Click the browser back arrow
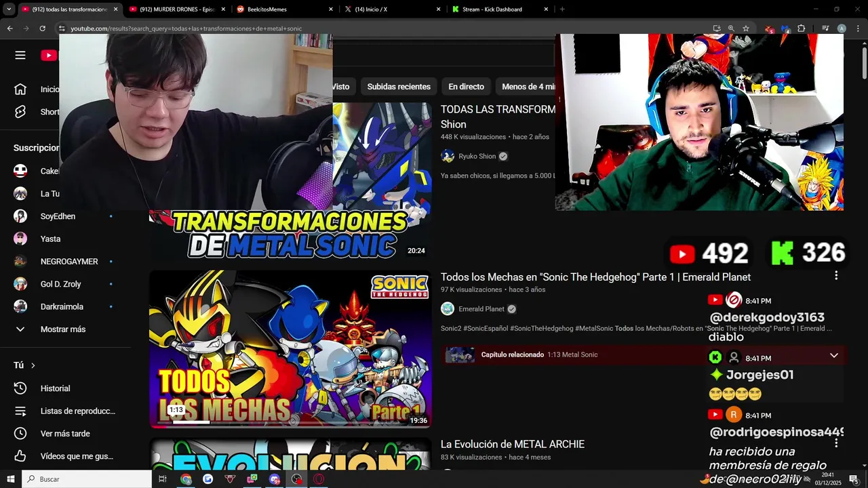The image size is (868, 488). [9, 28]
